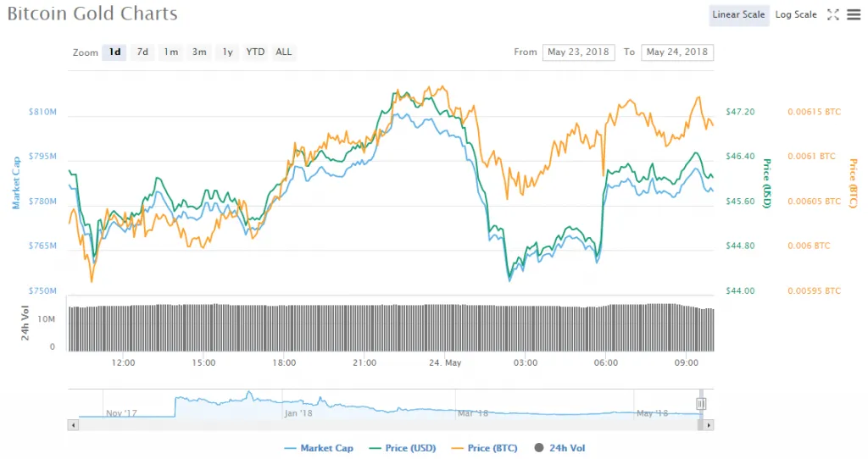This screenshot has width=868, height=459.
Task: Click the 0.0061 BTC axis label
Action: pyautogui.click(x=811, y=156)
